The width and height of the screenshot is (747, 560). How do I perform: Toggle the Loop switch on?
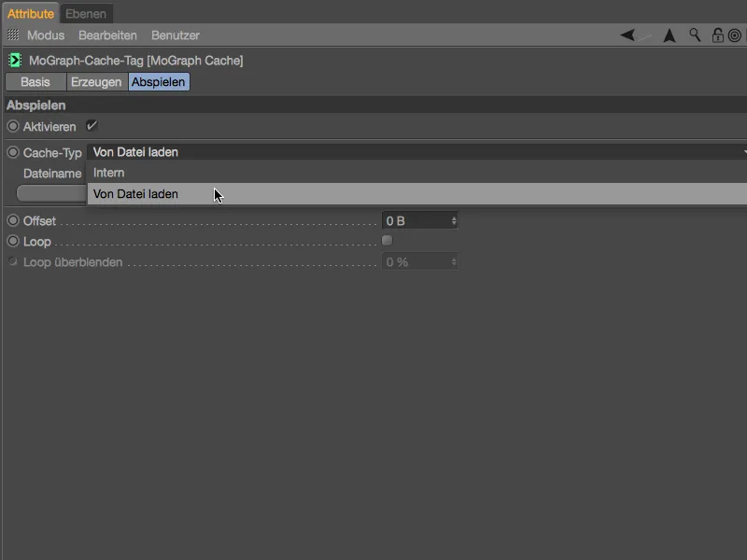(387, 241)
